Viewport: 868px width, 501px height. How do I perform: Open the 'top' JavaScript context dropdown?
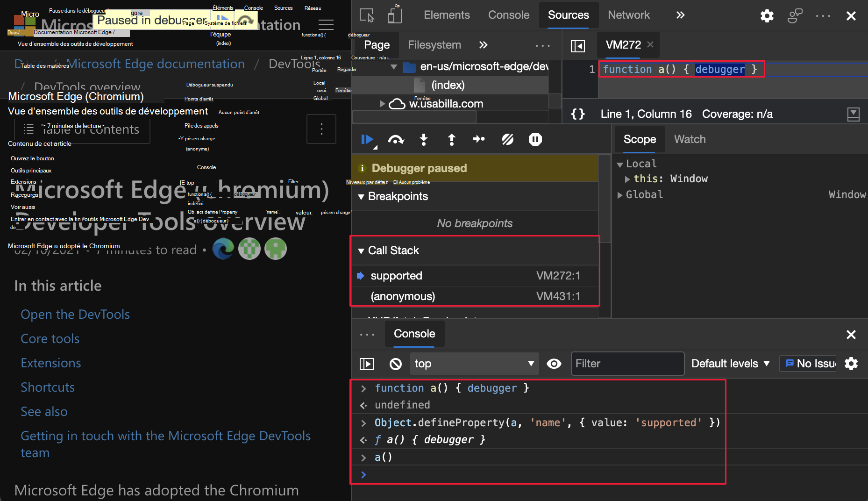pos(474,364)
